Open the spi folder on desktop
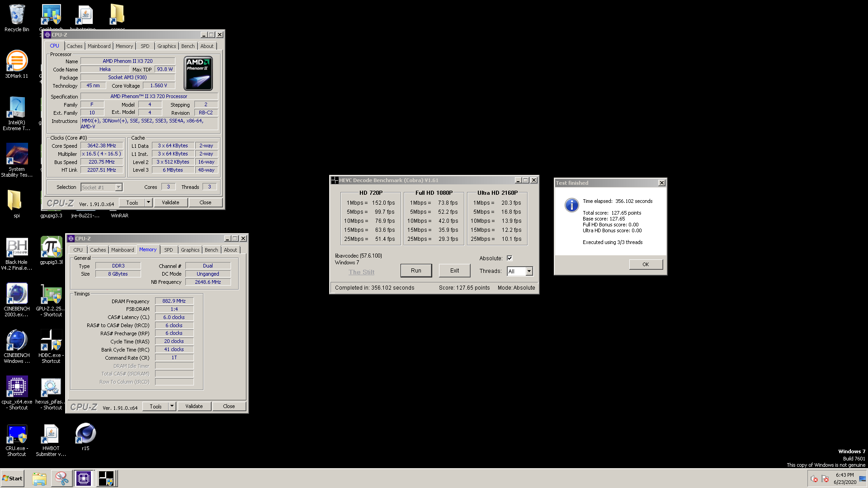Viewport: 868px width, 488px height. tap(17, 203)
